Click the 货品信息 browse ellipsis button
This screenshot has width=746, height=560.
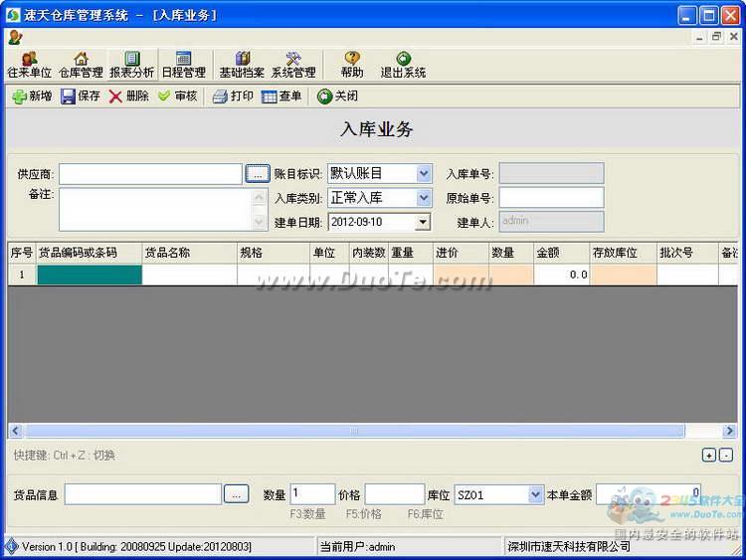coord(236,494)
